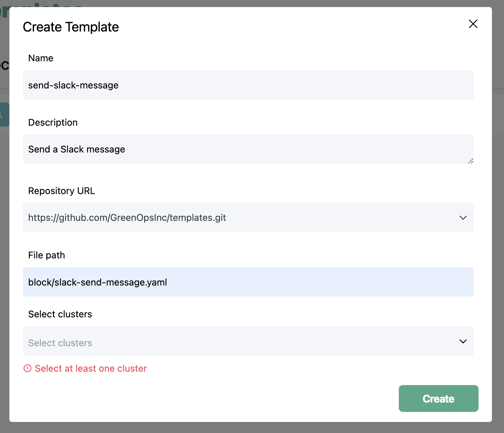Viewport: 504px width, 433px height.
Task: Click the Name input field
Action: tap(248, 85)
